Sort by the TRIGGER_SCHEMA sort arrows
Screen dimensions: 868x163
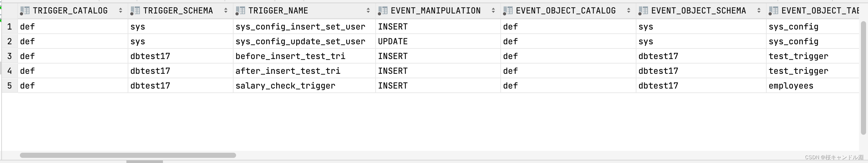pos(226,11)
